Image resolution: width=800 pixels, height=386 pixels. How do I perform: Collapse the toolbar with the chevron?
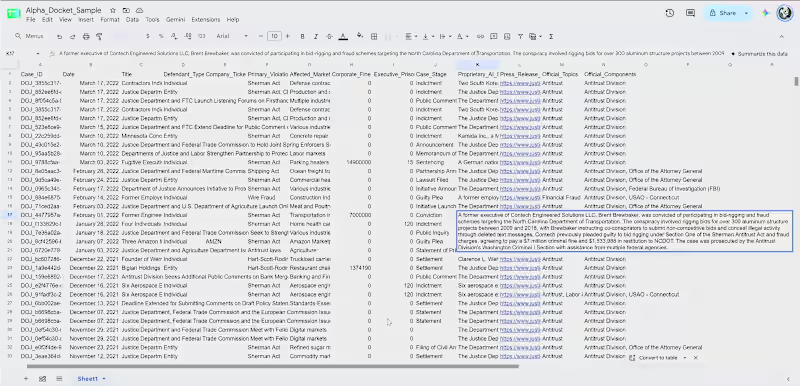tap(781, 37)
